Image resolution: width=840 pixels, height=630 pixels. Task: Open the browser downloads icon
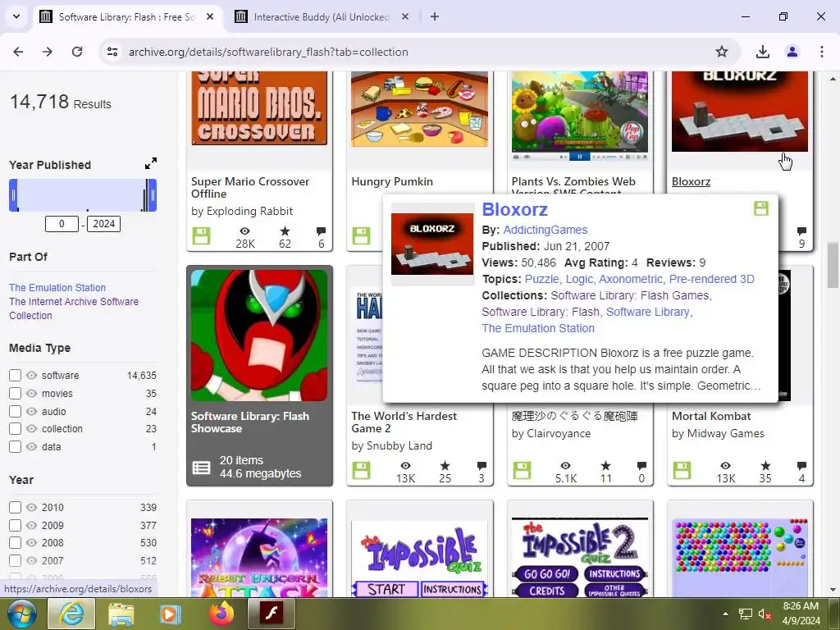tap(762, 52)
